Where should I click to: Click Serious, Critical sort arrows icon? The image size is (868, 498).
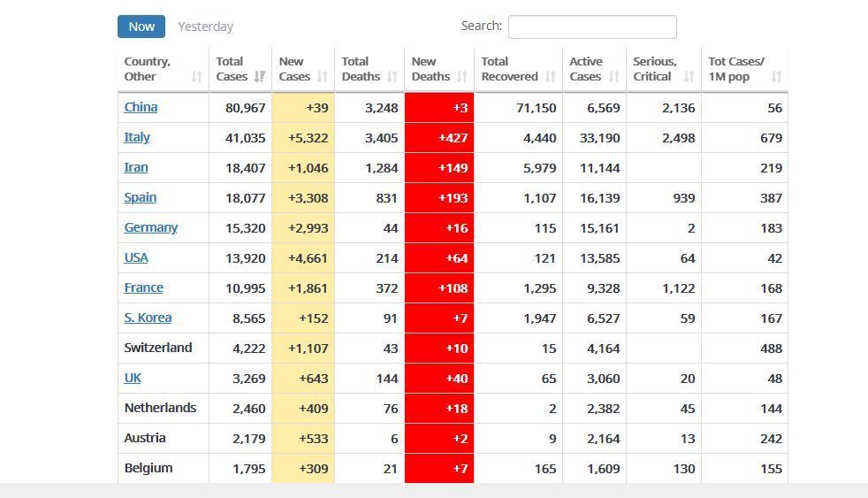coord(689,77)
